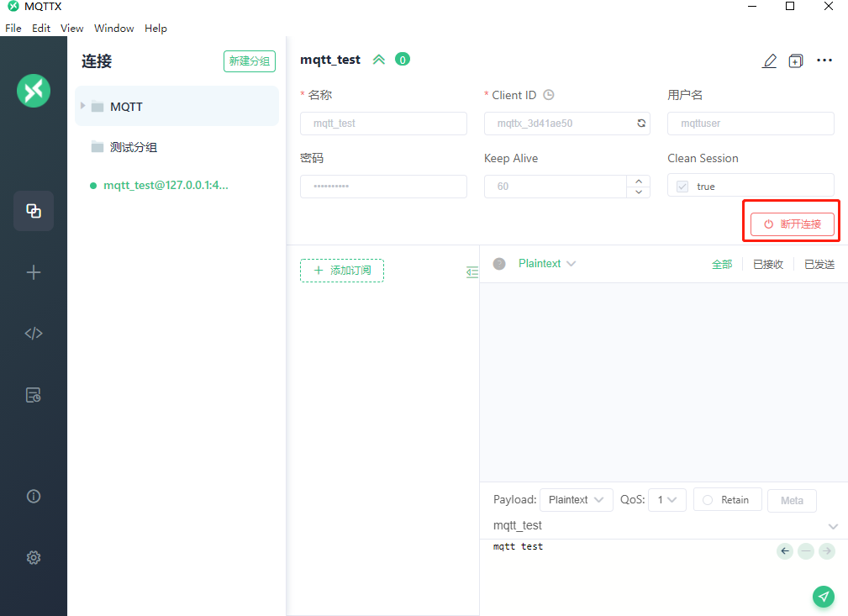Open the About info sidebar icon
Viewport: 848px width, 616px height.
(x=34, y=496)
